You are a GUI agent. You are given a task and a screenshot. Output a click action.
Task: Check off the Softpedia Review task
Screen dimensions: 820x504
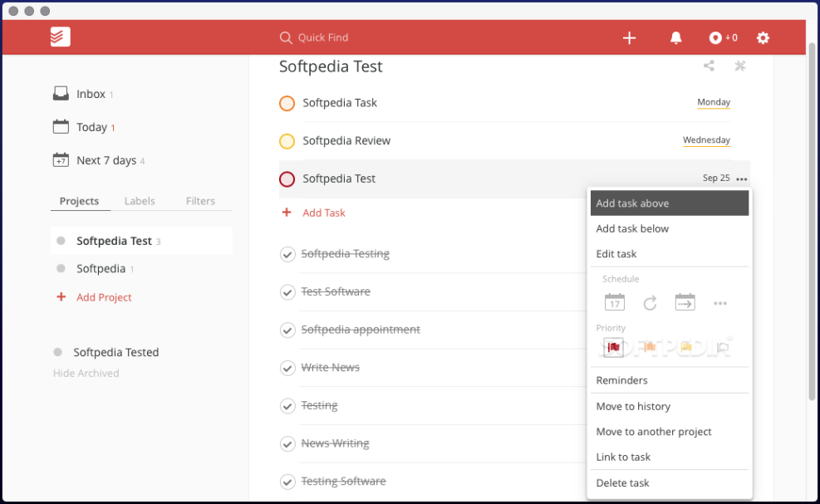click(x=287, y=141)
